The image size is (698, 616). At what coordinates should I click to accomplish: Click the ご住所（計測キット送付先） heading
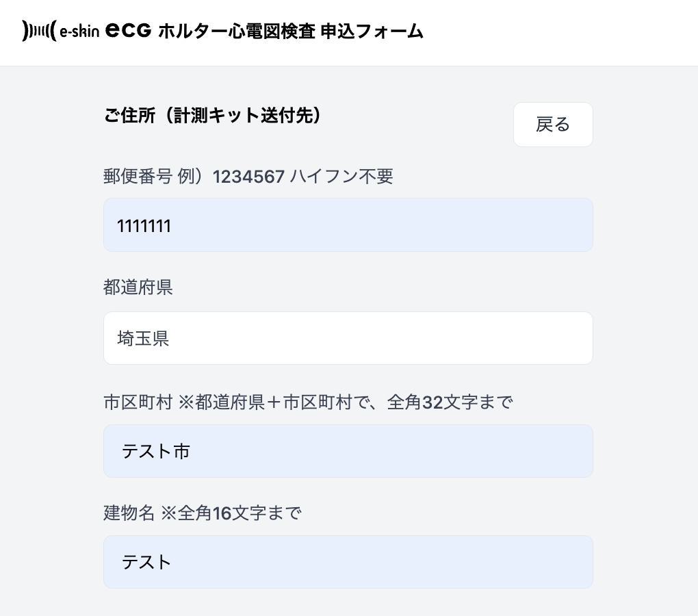tap(213, 116)
